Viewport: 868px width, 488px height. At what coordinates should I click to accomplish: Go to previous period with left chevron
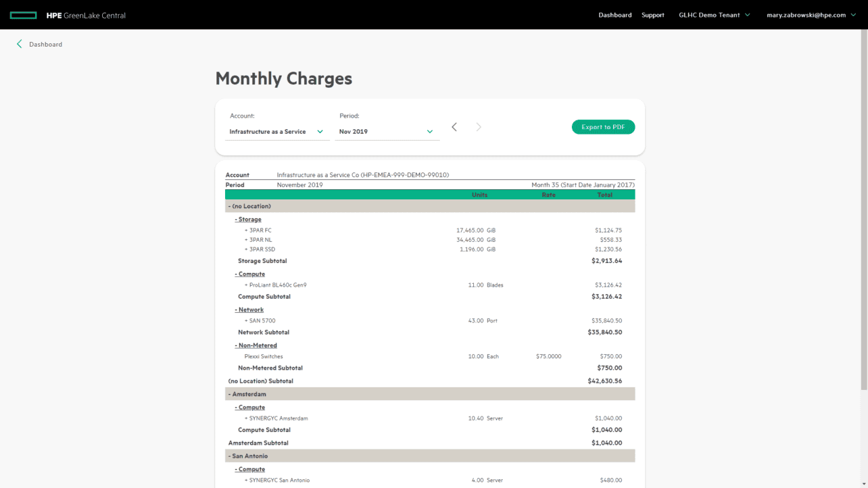click(x=454, y=127)
